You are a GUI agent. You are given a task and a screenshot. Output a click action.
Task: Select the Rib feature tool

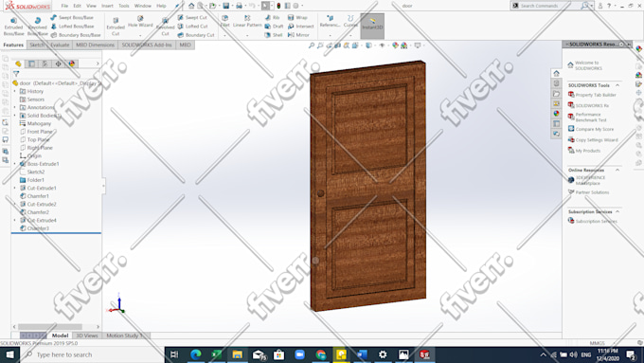tap(273, 18)
